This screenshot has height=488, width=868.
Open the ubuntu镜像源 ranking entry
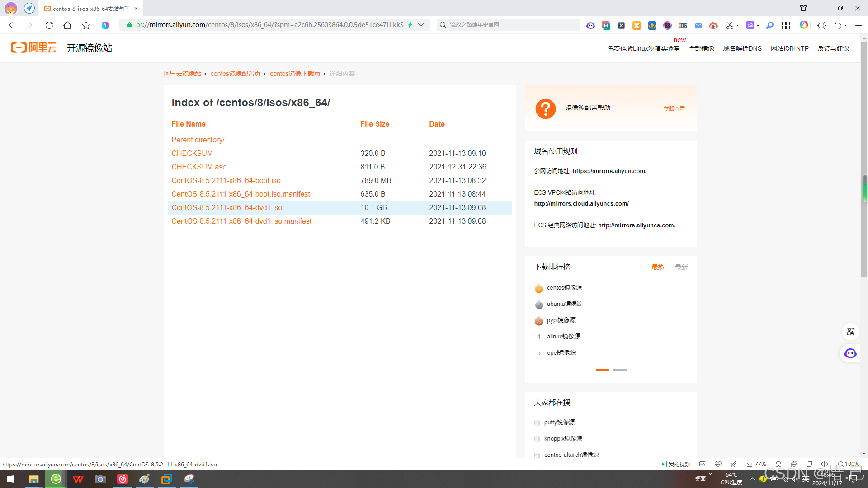tap(565, 304)
